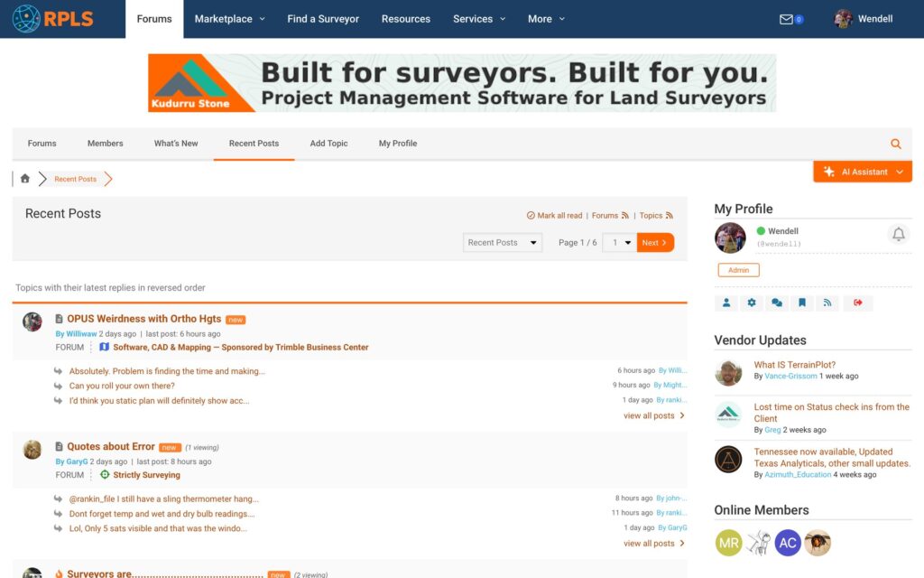Select the Recent Posts tab
Viewport: 924px width, 578px height.
pyautogui.click(x=254, y=144)
